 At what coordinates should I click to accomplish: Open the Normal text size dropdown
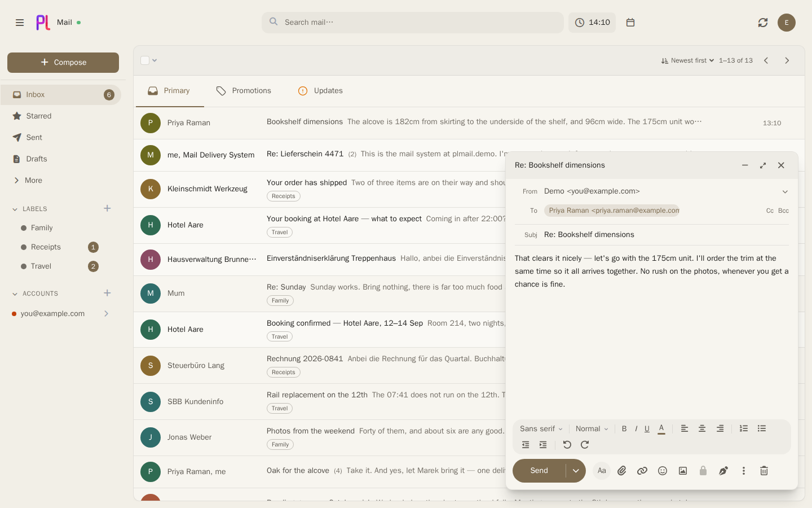[x=592, y=429]
